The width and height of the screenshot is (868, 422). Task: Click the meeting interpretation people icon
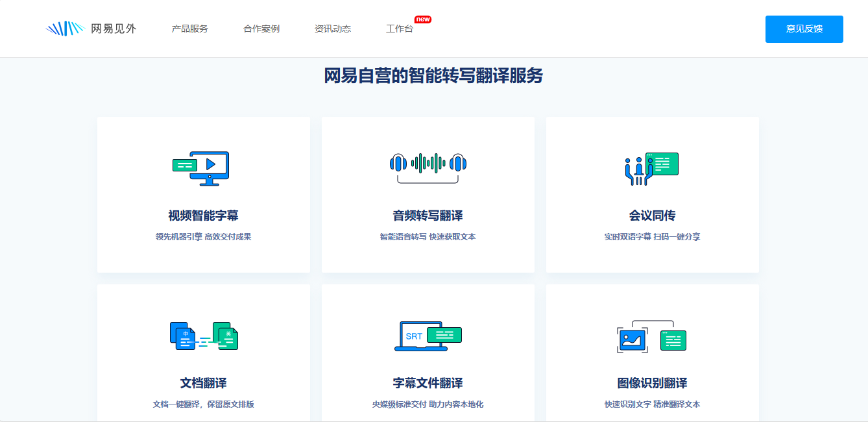652,169
